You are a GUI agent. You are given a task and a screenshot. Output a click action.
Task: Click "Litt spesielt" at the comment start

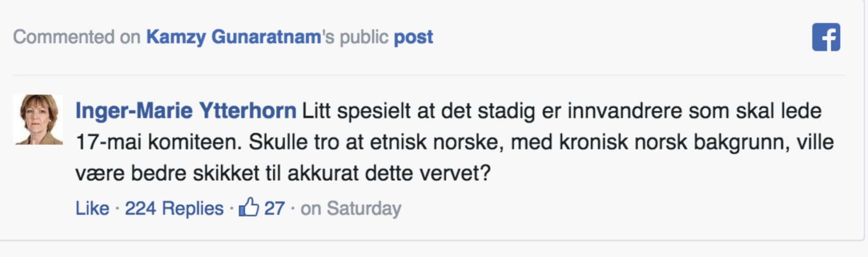coord(356,111)
